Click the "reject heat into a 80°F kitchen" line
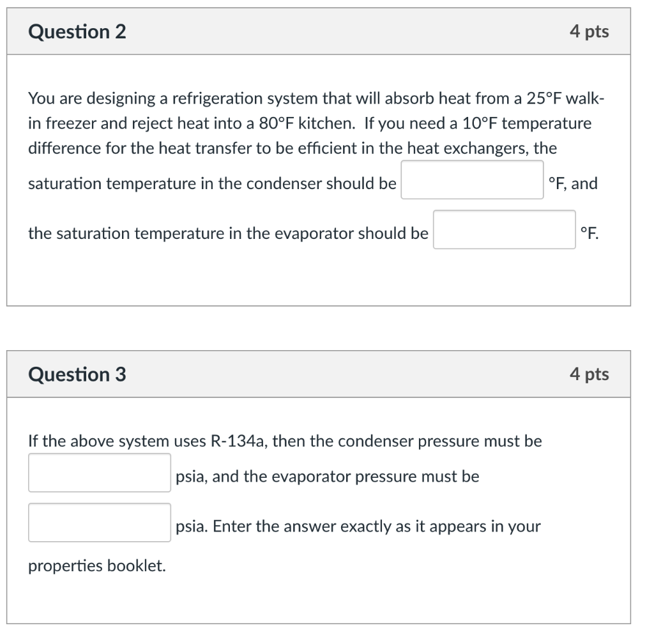This screenshot has width=654, height=644. 192,123
